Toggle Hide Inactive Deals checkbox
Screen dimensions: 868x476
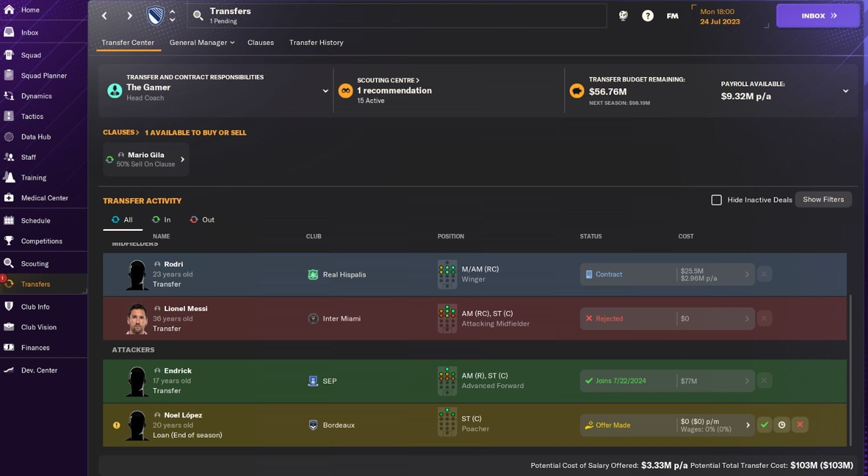(x=717, y=200)
